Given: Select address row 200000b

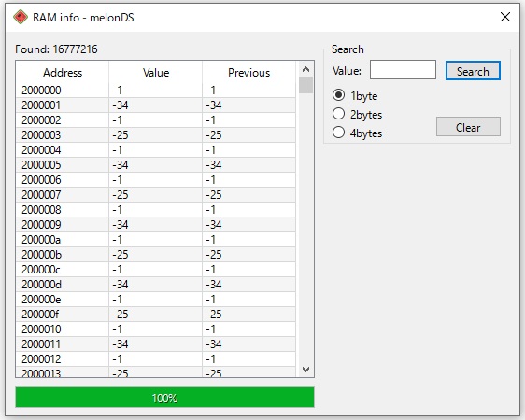Looking at the screenshot, I should pyautogui.click(x=156, y=255).
